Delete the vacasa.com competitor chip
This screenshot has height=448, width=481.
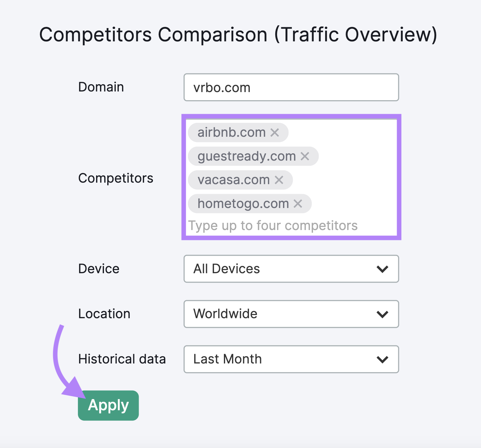point(279,180)
